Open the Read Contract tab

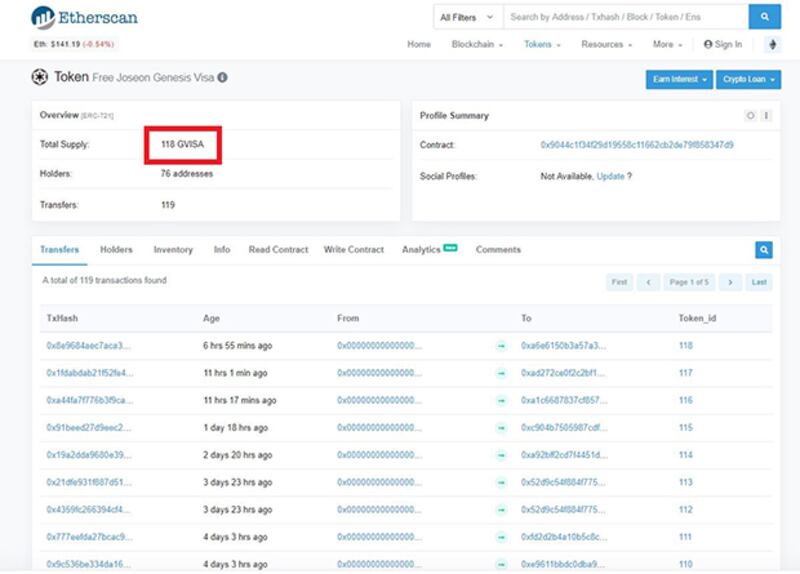point(278,249)
